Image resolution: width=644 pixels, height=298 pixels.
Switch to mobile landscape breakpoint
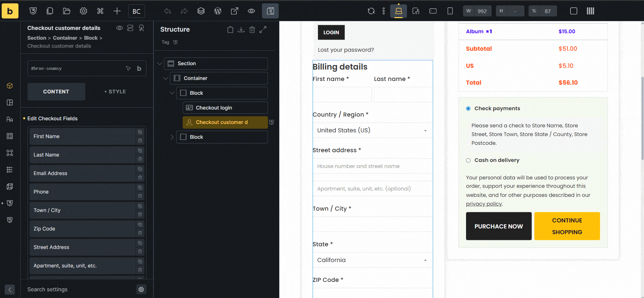coord(433,11)
